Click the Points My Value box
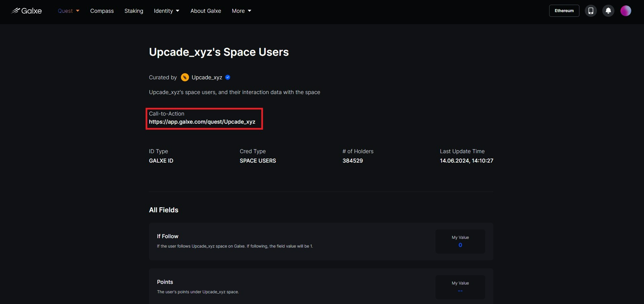 460,287
